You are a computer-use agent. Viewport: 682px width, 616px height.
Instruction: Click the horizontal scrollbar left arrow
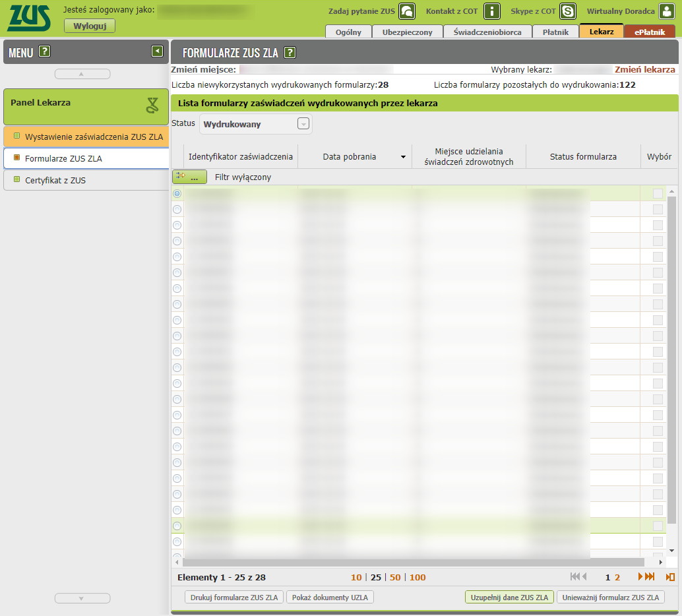(x=177, y=562)
